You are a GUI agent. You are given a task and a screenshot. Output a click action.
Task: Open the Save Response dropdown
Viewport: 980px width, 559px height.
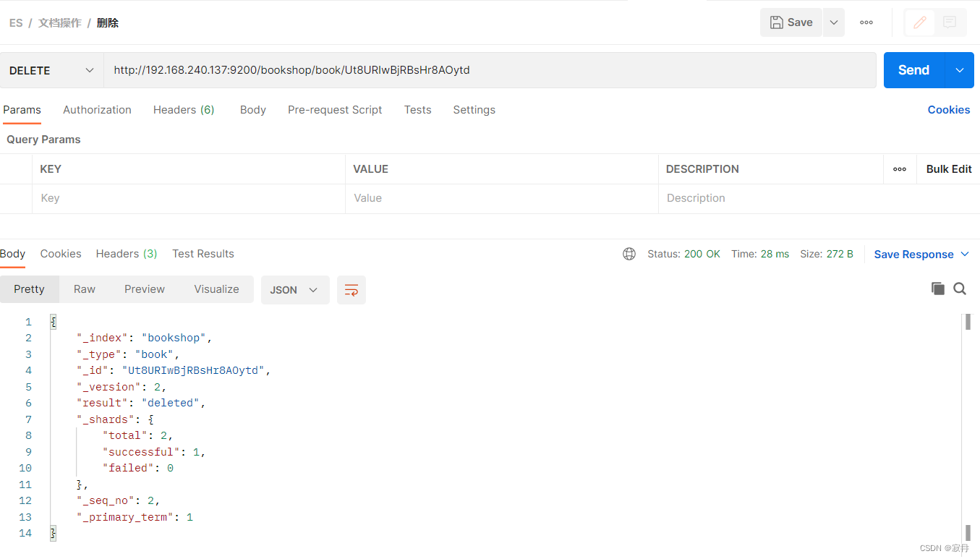[921, 255]
